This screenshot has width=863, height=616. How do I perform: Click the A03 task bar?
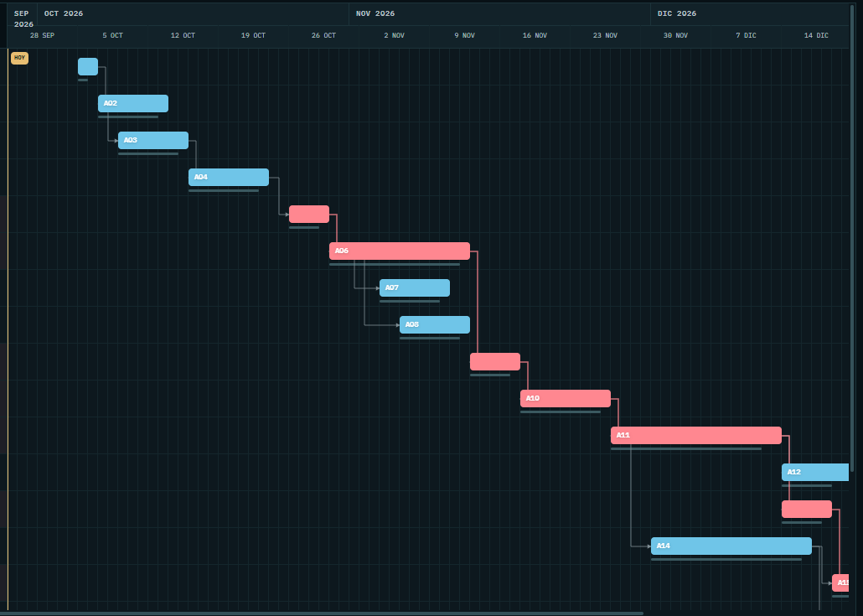point(153,140)
